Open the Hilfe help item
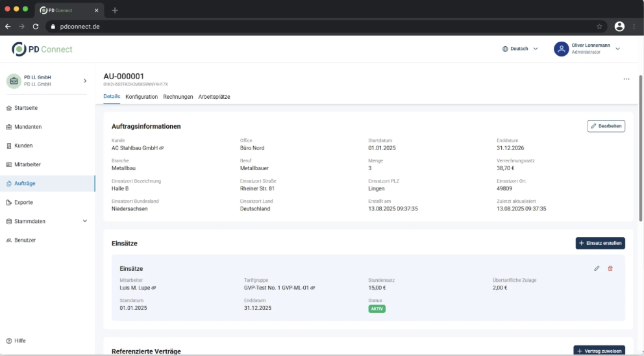Viewport: 644px width, 356px height. point(19,340)
